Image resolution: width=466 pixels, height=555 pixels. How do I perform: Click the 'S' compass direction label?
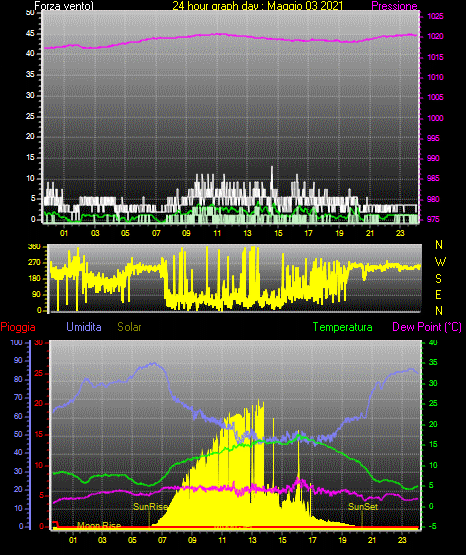click(x=438, y=279)
